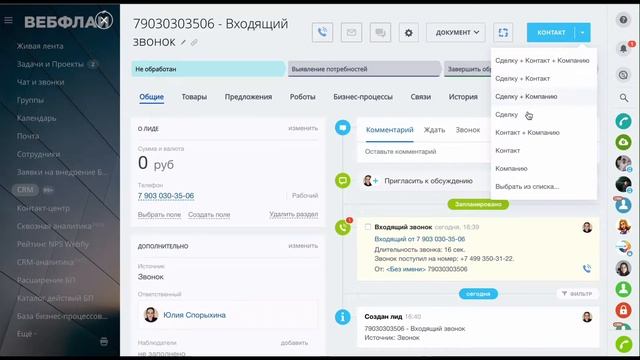This screenshot has height=360, width=640.
Task: Click the Контакт conversion button
Action: click(x=551, y=32)
